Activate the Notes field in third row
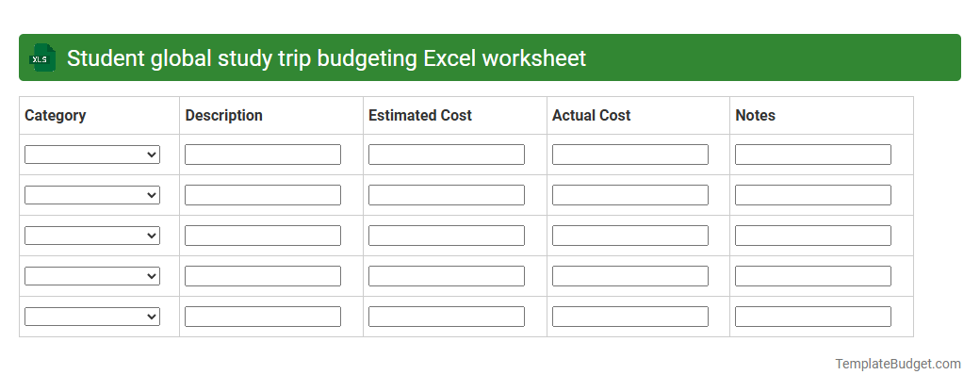This screenshot has width=980, height=391. pos(813,236)
